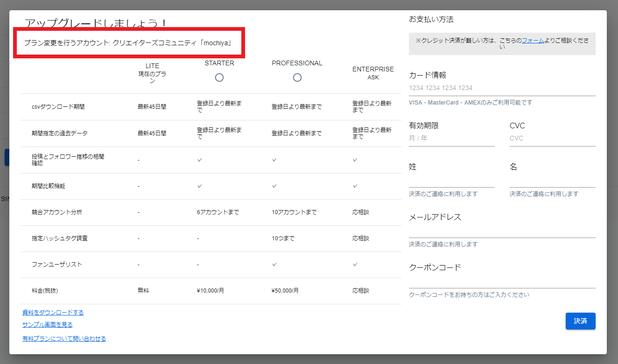Image resolution: width=618 pixels, height=364 pixels.
Task: Open the フォーム consultation link
Action: click(x=533, y=41)
